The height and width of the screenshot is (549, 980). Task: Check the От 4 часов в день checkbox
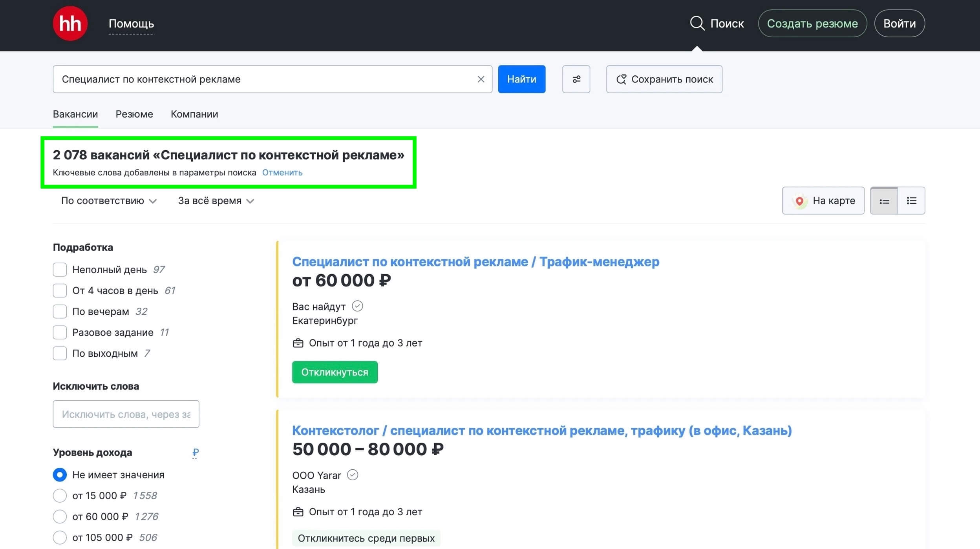click(60, 290)
